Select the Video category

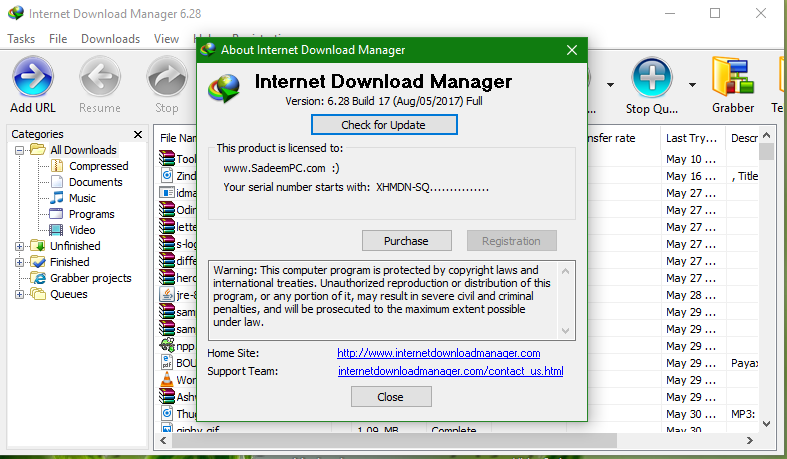coord(82,230)
